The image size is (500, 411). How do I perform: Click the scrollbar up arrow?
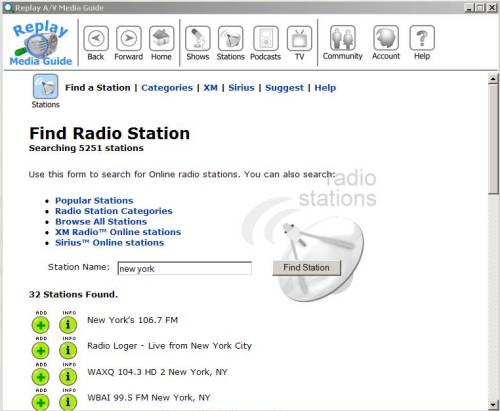[493, 79]
